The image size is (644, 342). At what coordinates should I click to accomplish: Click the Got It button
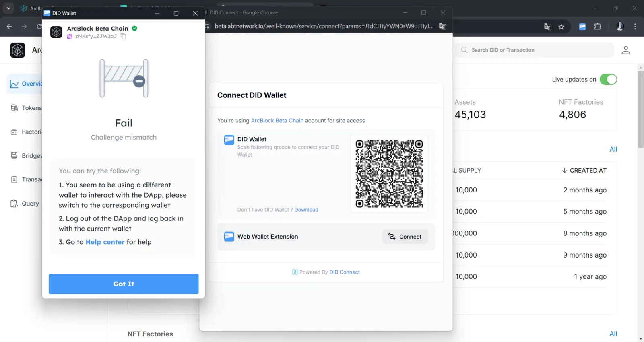click(x=124, y=284)
